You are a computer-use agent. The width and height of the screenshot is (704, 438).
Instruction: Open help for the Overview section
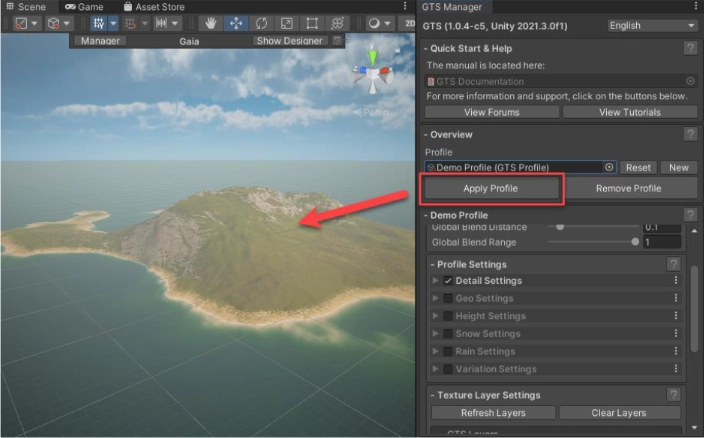tap(690, 134)
